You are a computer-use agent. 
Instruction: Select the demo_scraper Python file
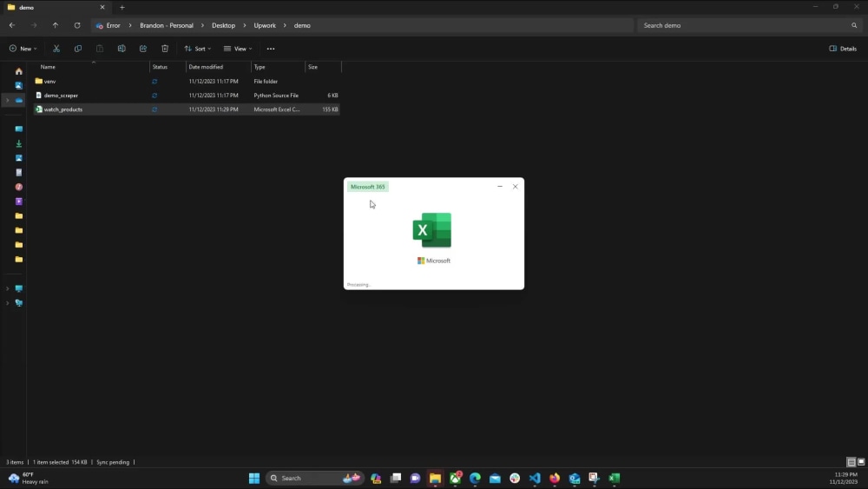pos(187,96)
